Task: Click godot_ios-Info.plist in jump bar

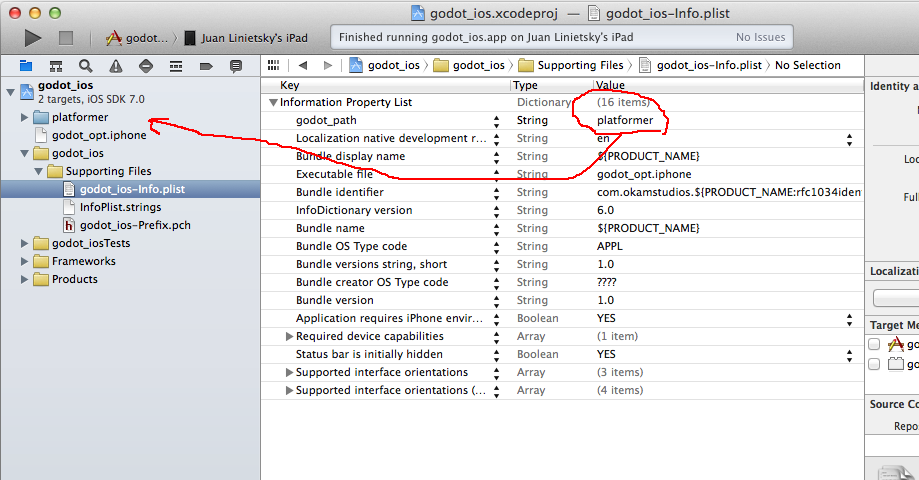Action: pyautogui.click(x=700, y=65)
